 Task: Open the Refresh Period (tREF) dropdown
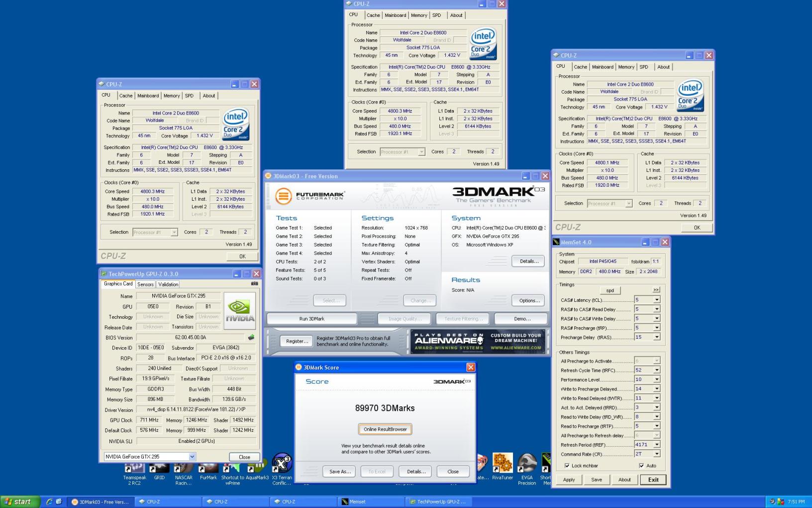point(657,444)
